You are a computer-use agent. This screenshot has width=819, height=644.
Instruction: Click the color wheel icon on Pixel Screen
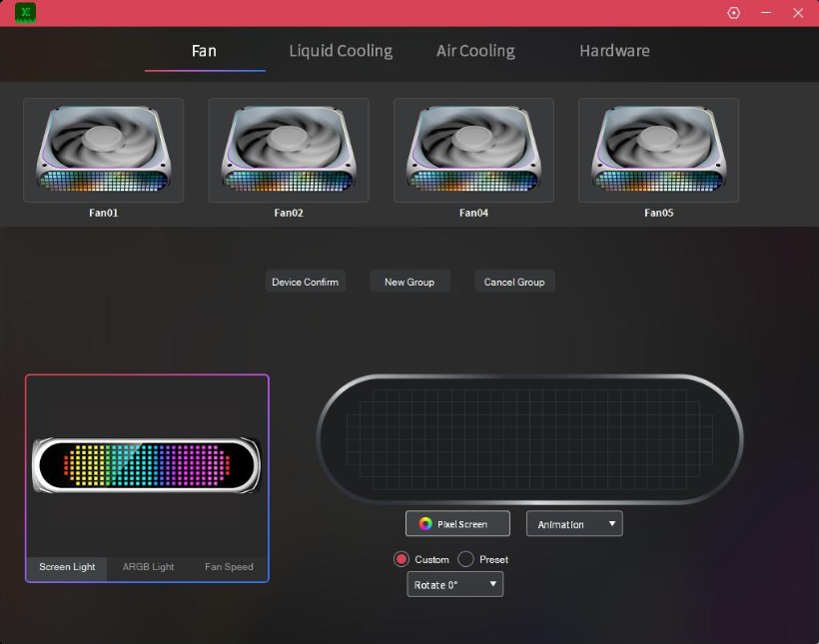425,524
